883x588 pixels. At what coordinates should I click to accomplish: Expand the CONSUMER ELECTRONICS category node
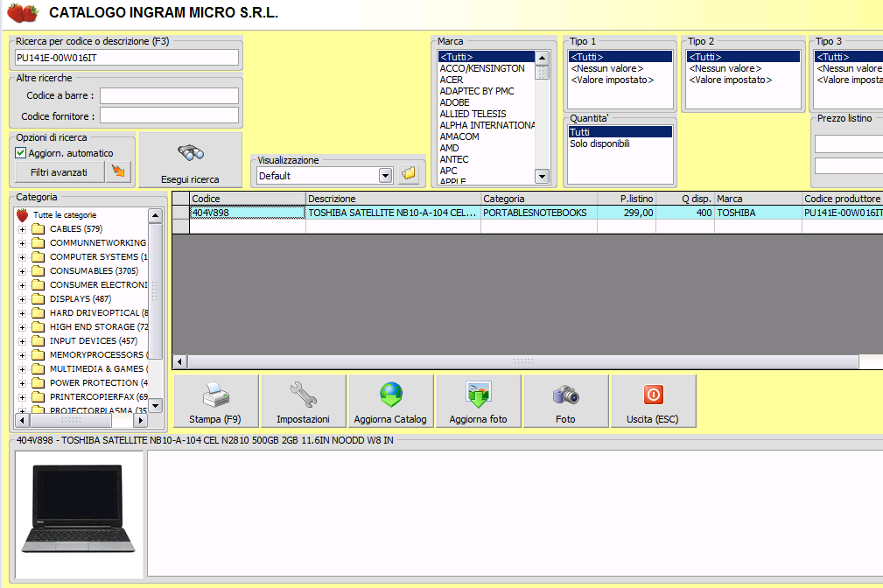22,285
